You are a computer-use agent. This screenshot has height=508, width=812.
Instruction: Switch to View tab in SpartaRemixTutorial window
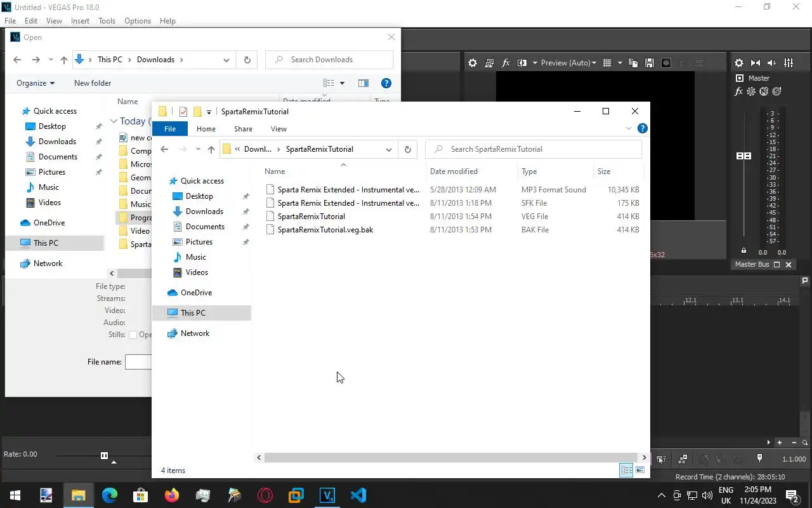[278, 129]
